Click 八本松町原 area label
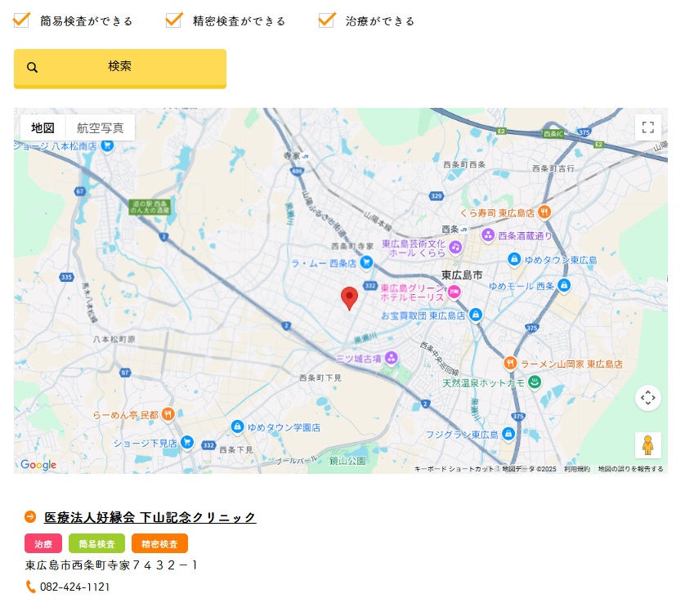The width and height of the screenshot is (685, 616). pyautogui.click(x=114, y=339)
